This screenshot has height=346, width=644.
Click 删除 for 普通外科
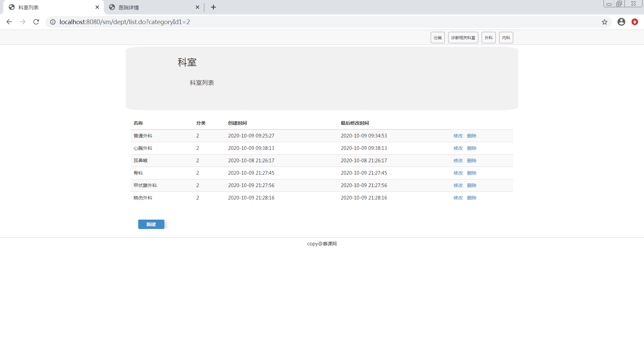[x=472, y=136]
